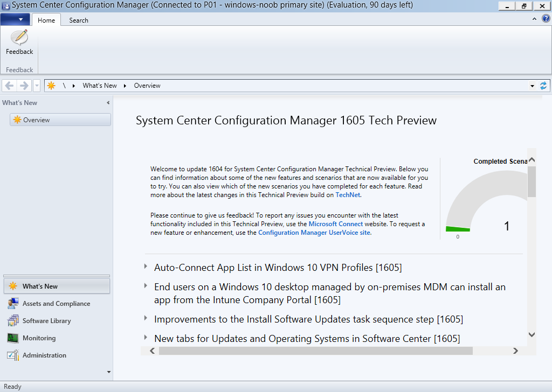This screenshot has height=392, width=552.
Task: Click the horizontal scrollbar thumb
Action: click(x=316, y=351)
